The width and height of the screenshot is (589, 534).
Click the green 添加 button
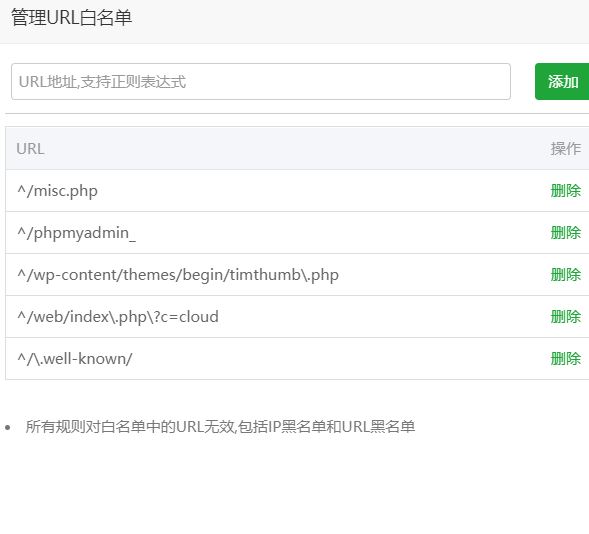point(562,81)
